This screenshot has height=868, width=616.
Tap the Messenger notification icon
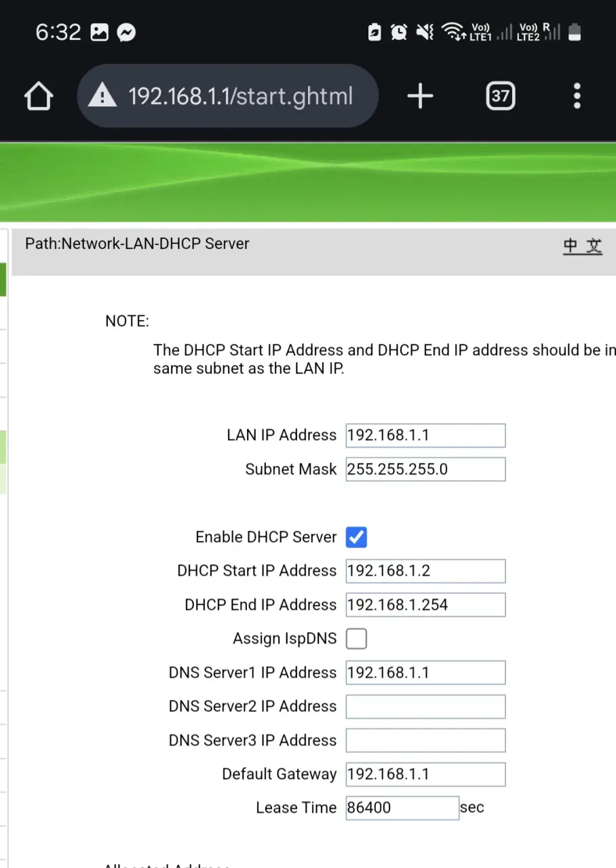[126, 32]
